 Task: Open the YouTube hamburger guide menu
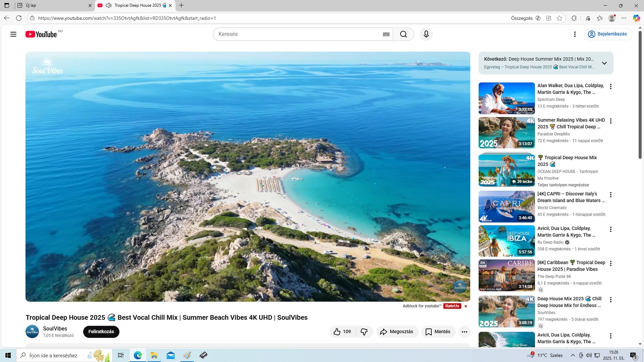pyautogui.click(x=13, y=34)
